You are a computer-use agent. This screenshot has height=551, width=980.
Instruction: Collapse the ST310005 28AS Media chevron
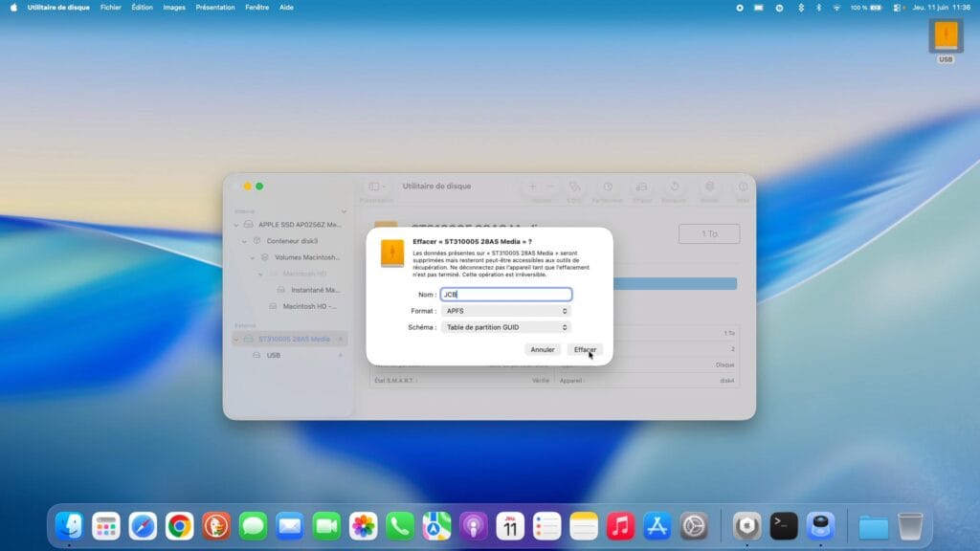(236, 340)
